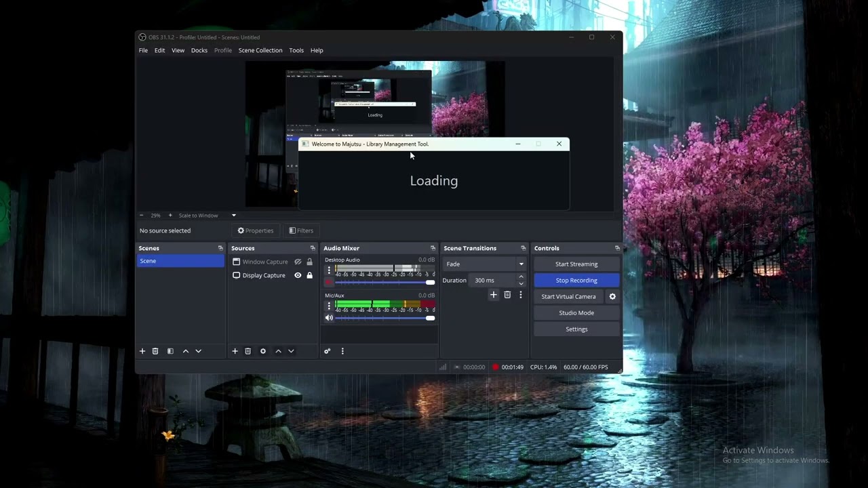
Task: Add a new source with the plus icon
Action: point(235,351)
